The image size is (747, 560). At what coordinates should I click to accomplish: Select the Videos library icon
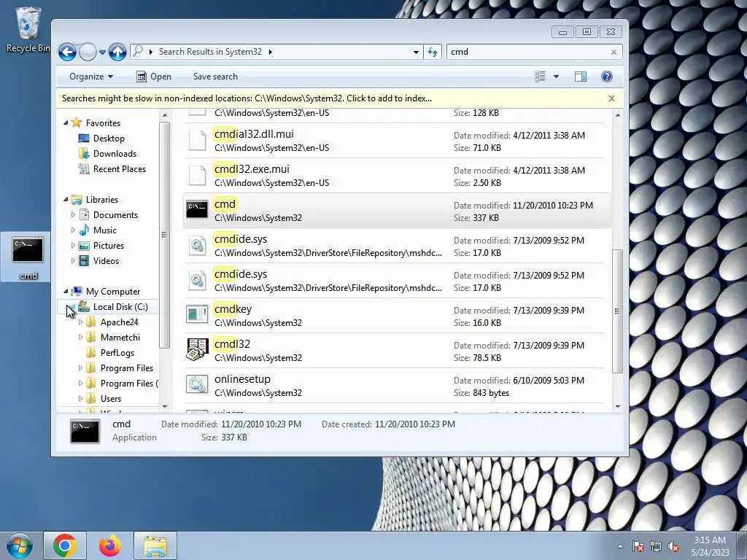(x=84, y=260)
